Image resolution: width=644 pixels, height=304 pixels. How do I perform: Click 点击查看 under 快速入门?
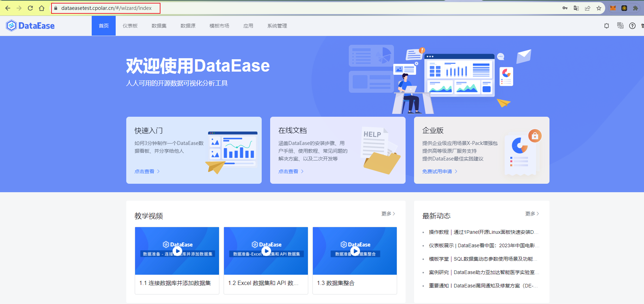(x=147, y=171)
